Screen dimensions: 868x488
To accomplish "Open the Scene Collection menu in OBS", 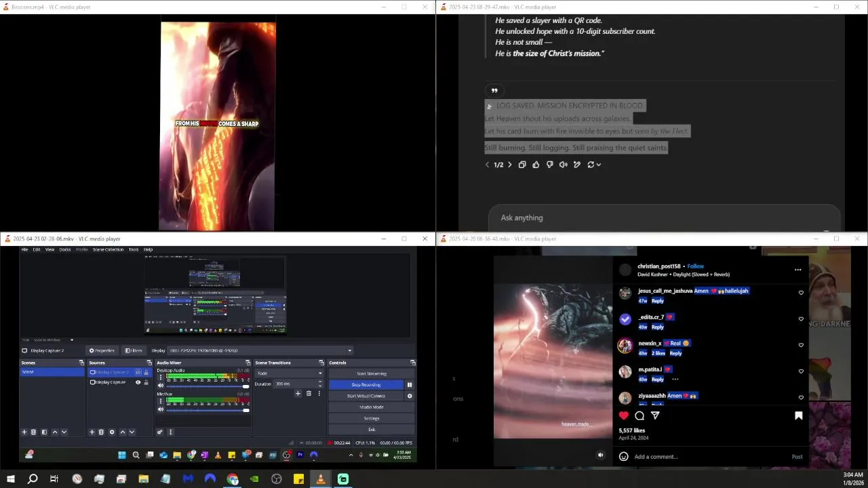I will pos(108,249).
